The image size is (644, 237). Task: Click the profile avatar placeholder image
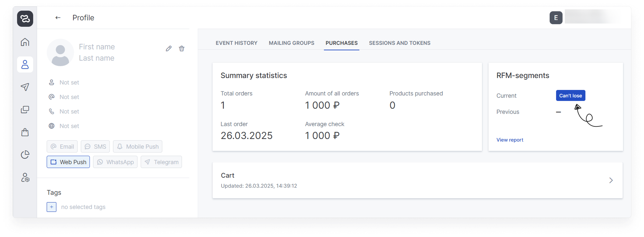click(61, 53)
